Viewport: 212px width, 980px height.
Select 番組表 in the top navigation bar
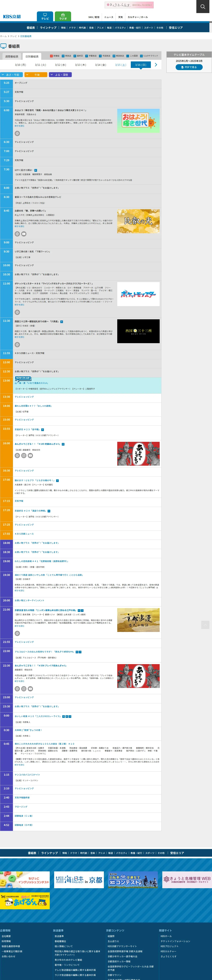coord(31,28)
